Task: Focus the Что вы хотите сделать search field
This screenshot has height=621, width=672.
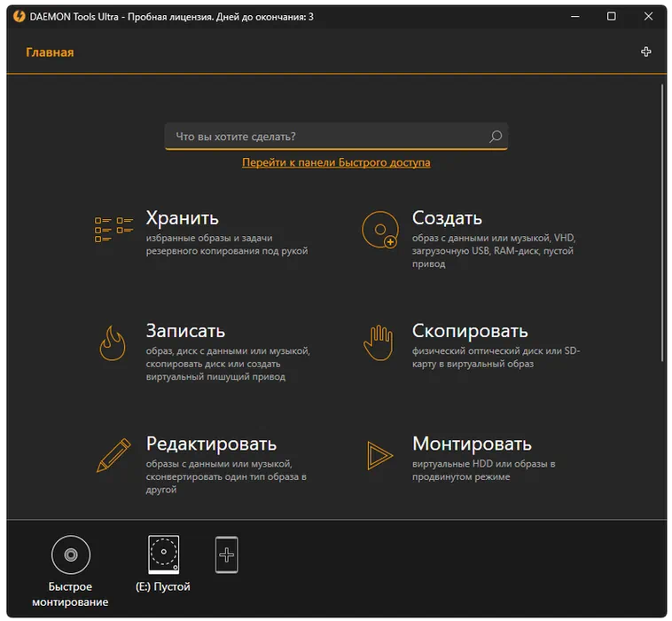Action: pos(336,137)
